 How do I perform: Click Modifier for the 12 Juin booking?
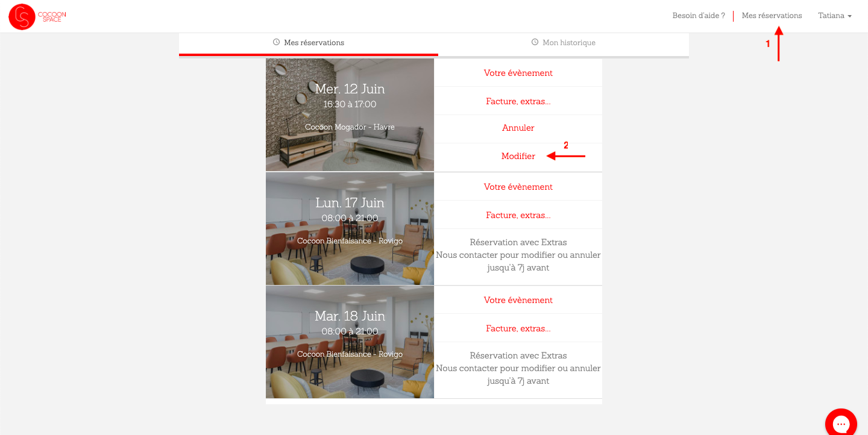click(x=518, y=156)
